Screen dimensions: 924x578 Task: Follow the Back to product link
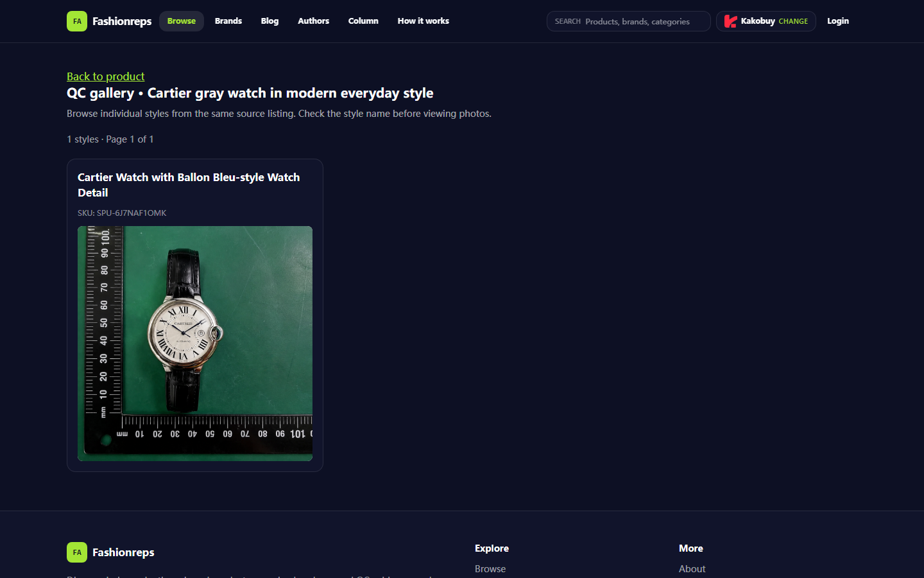tap(106, 76)
